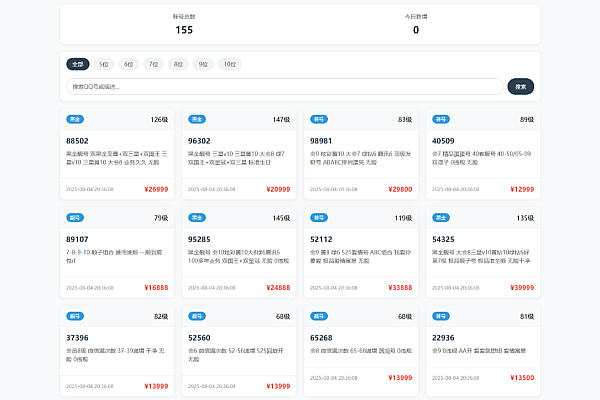Viewport: 600px width, 400px height.
Task: Click the price ¥33888
Action: coord(400,287)
